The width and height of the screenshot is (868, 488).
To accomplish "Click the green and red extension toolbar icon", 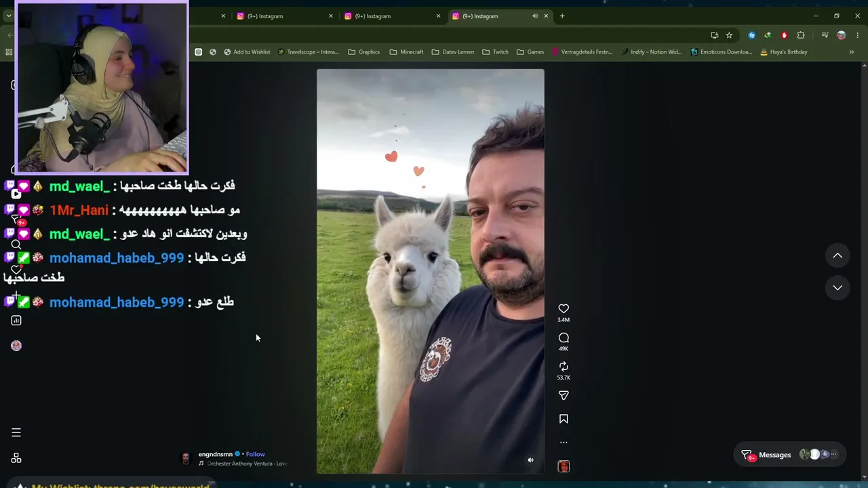I will [x=768, y=35].
